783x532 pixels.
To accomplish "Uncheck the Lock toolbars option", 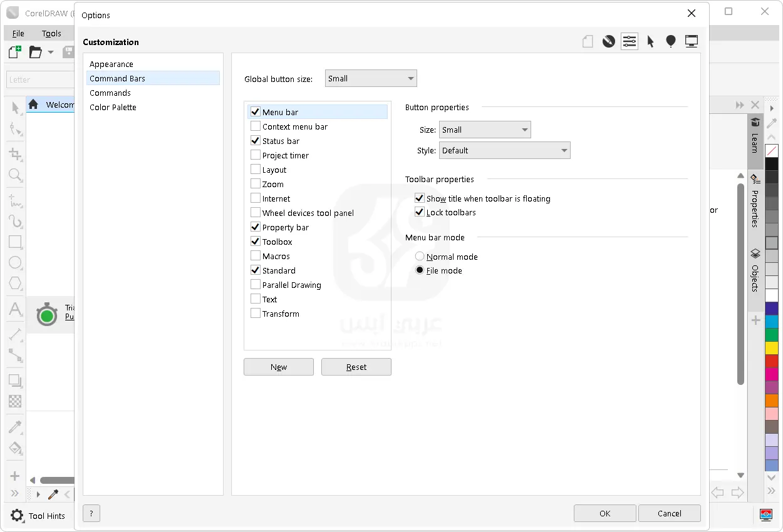I will (x=420, y=212).
